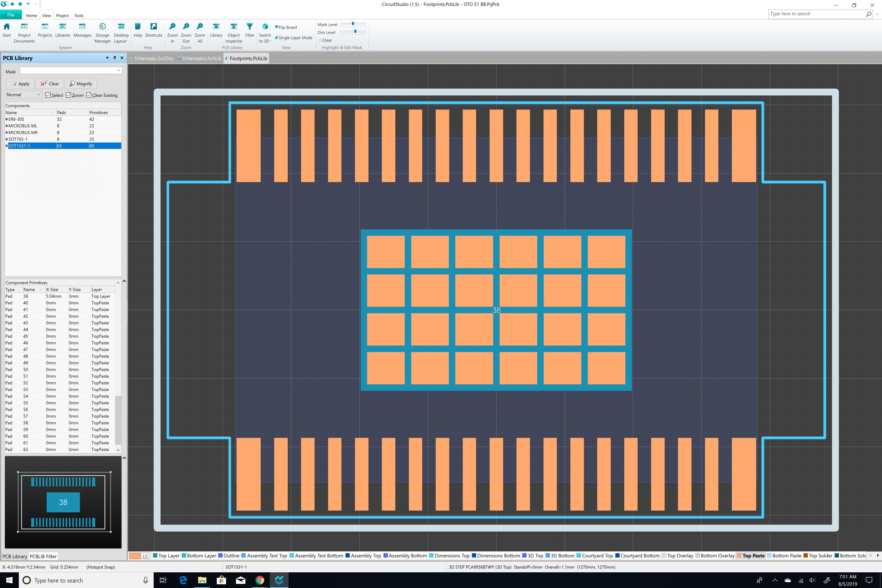Open Chrome from the taskbar
The height and width of the screenshot is (588, 882).
[x=260, y=580]
